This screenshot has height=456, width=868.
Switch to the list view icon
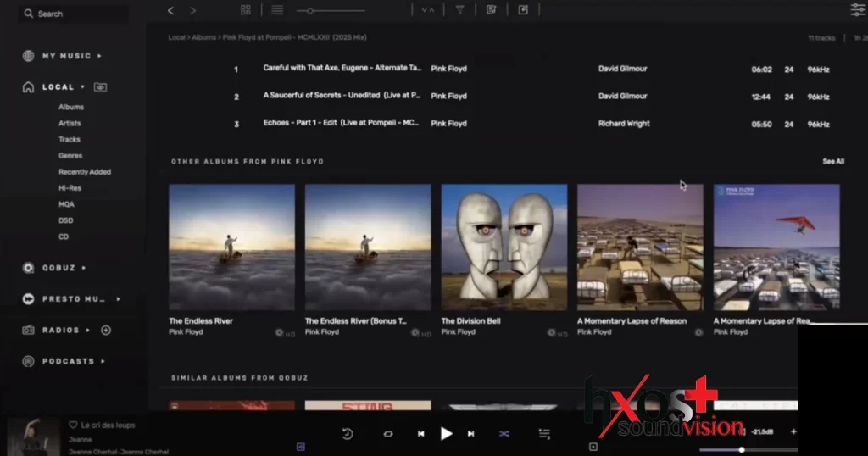[x=277, y=10]
